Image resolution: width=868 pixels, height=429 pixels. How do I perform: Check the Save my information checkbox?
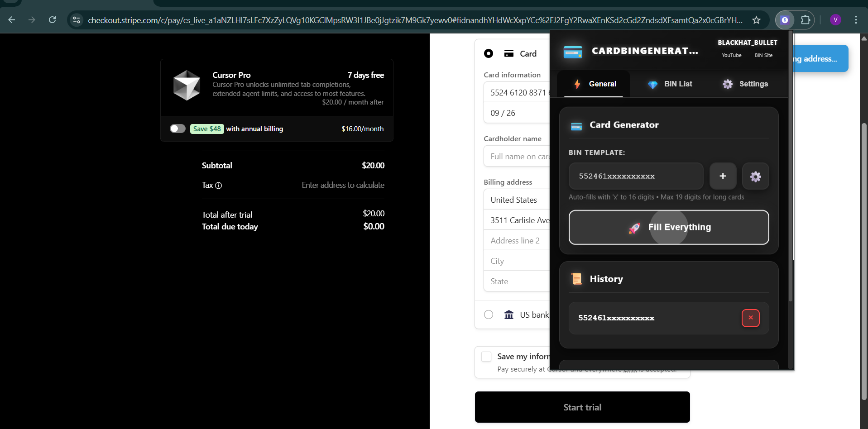coord(486,357)
